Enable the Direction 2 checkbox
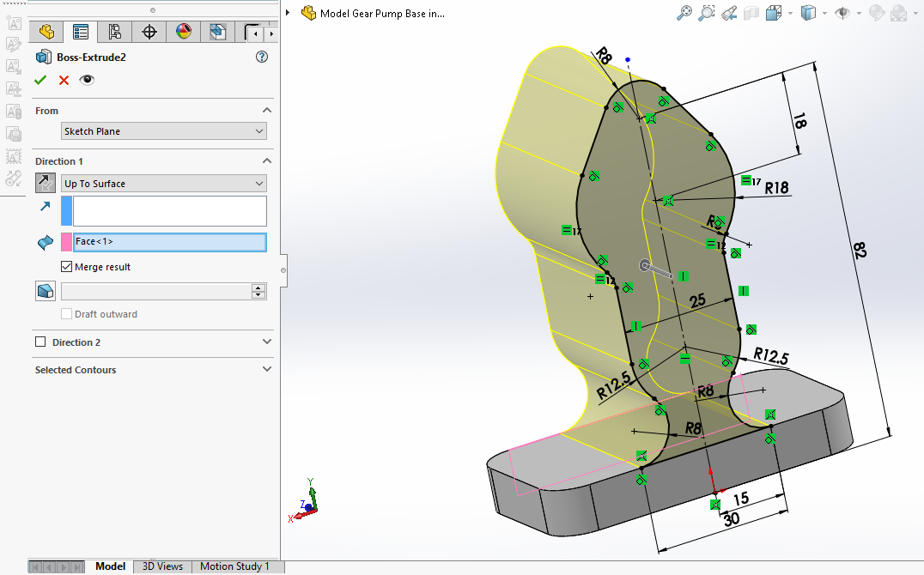Viewport: 924px width, 575px height. click(40, 342)
